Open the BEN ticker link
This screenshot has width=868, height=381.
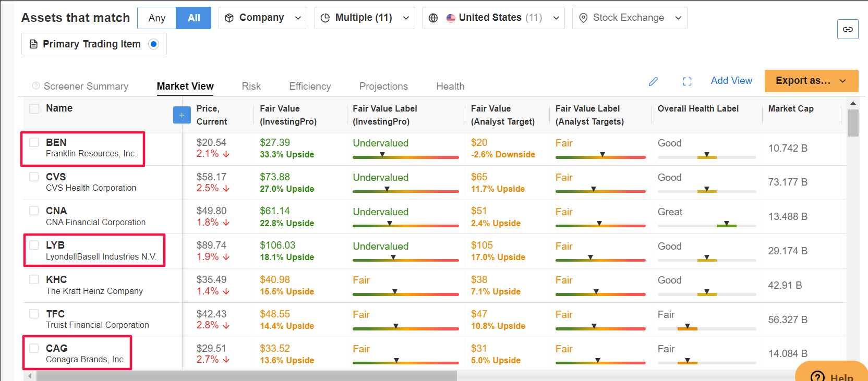pos(56,142)
